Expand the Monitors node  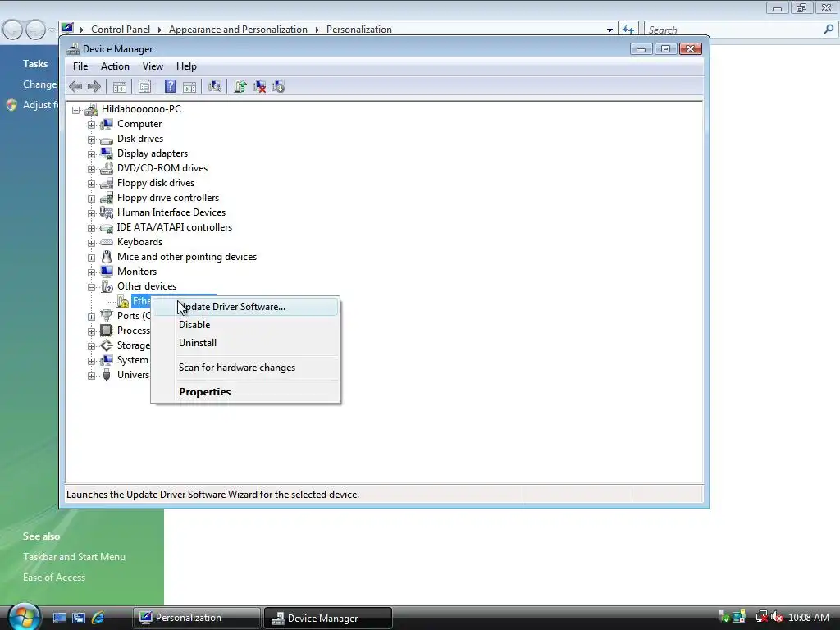tap(91, 272)
